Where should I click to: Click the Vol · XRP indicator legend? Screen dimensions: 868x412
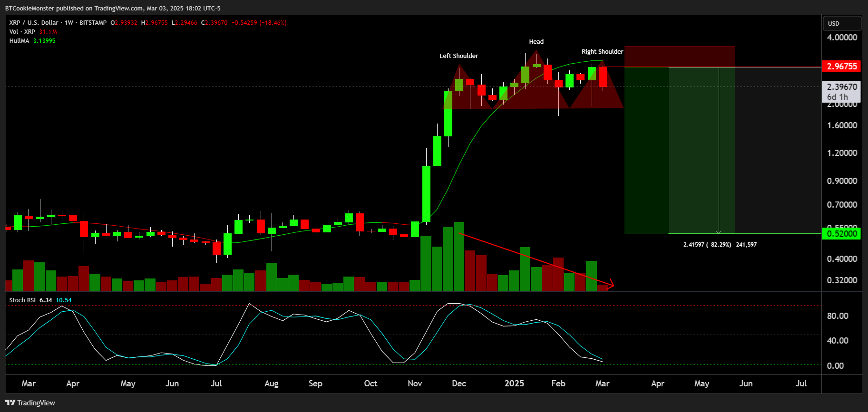pos(22,31)
